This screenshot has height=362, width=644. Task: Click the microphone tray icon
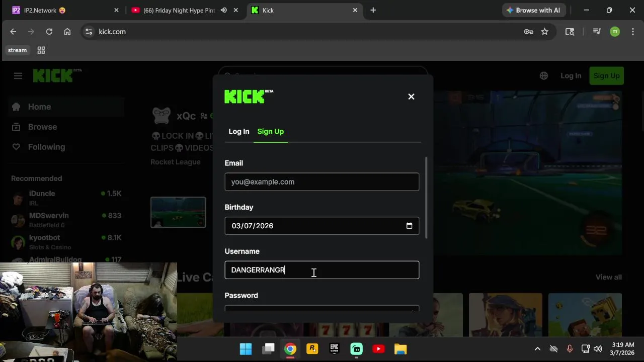click(x=570, y=349)
